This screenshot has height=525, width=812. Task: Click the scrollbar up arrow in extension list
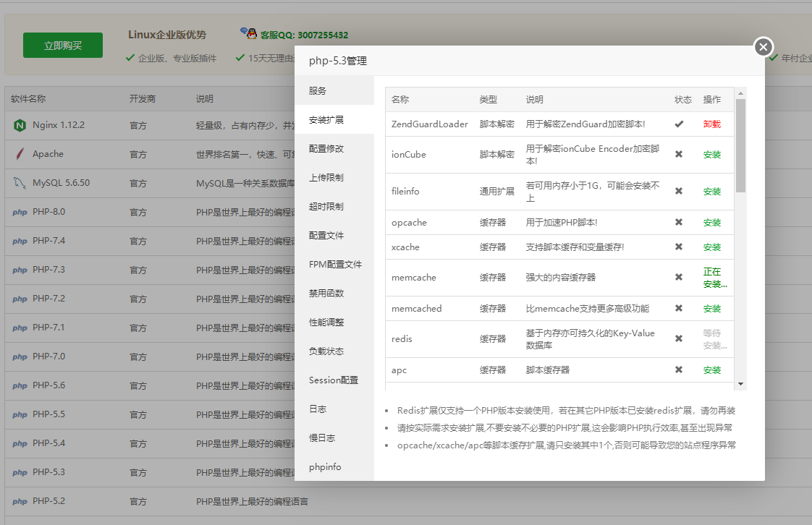(740, 93)
